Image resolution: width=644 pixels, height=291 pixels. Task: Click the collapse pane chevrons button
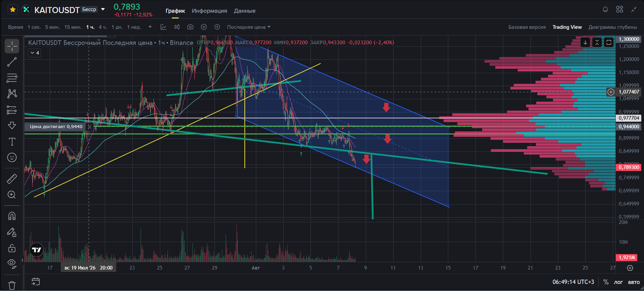tap(597, 42)
